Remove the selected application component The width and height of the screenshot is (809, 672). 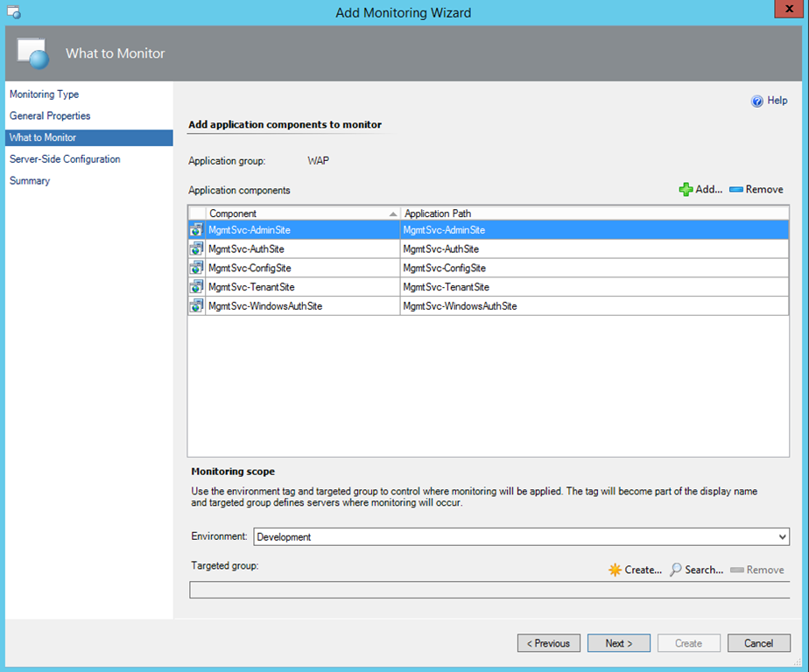tap(756, 190)
